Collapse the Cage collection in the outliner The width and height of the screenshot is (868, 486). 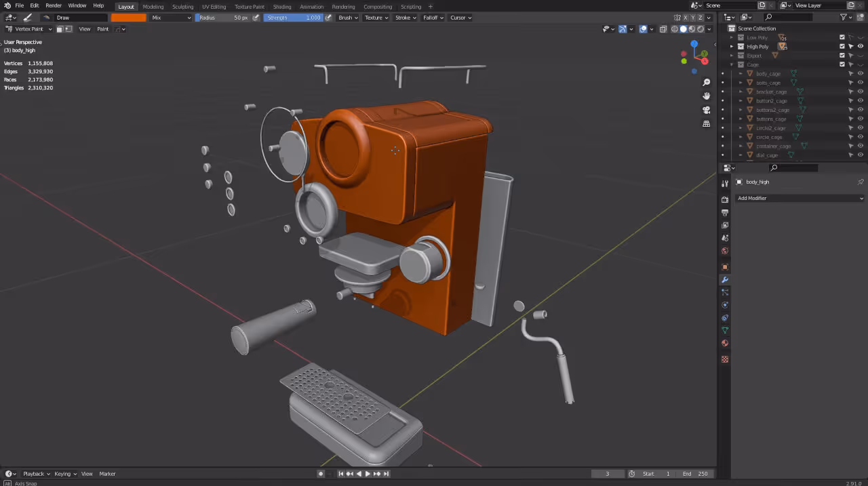731,64
